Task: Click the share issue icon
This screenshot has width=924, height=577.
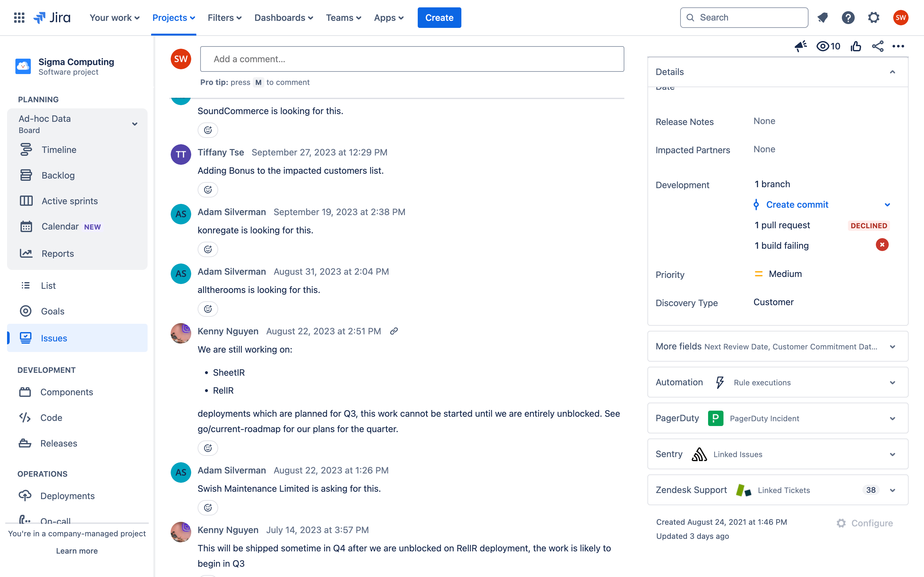Action: pyautogui.click(x=877, y=46)
